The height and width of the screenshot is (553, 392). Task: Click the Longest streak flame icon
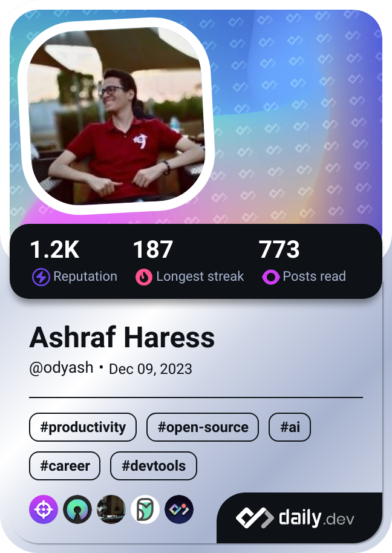tap(144, 277)
